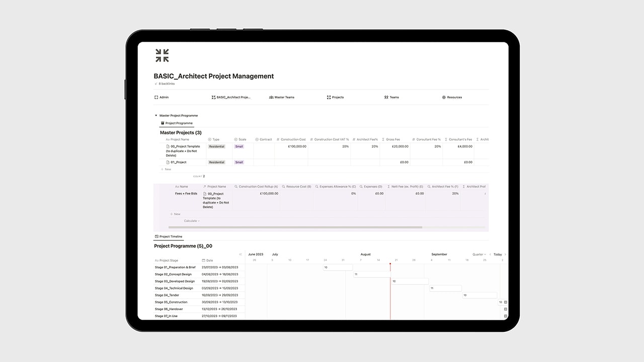Go to previous timeline period arrow

(491, 254)
